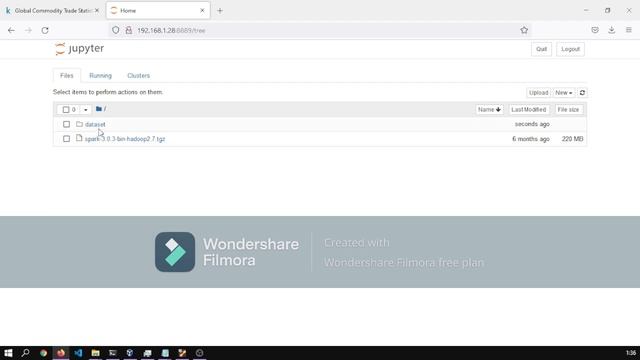The image size is (640, 360).
Task: Open the spark hadoop2.7.tgz file link
Action: [x=125, y=139]
